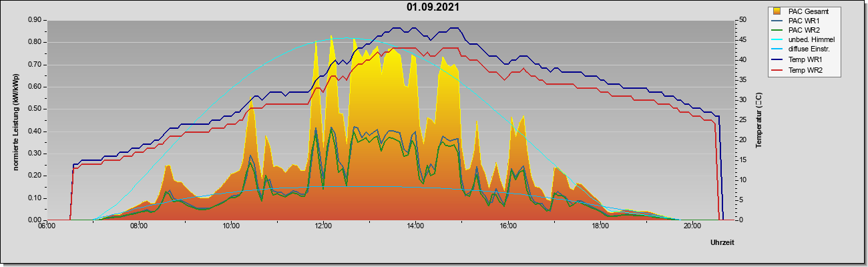The width and height of the screenshot is (868, 267).
Task: Select the Temp WR1 legend entry
Action: [x=800, y=59]
